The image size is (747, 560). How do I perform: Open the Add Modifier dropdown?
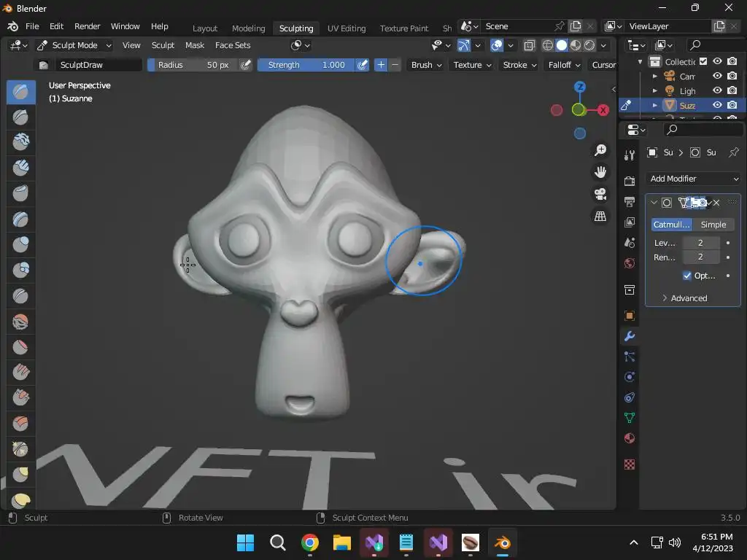pos(694,179)
